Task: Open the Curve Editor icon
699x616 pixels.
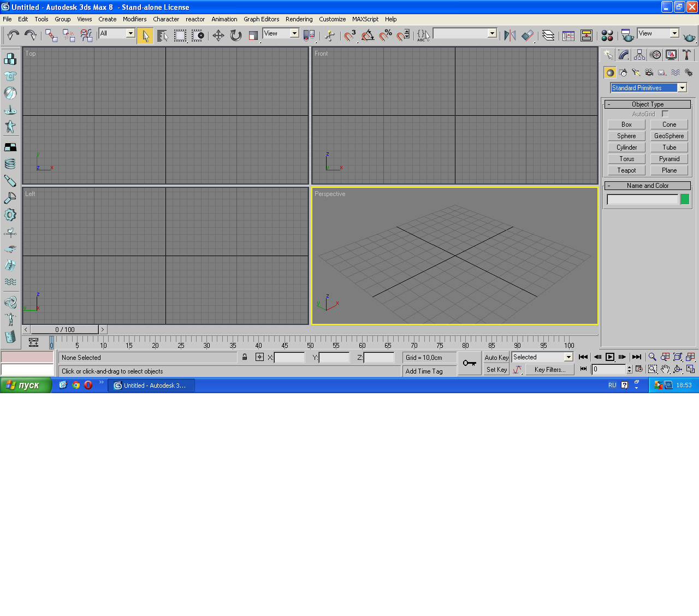Action: coord(568,35)
